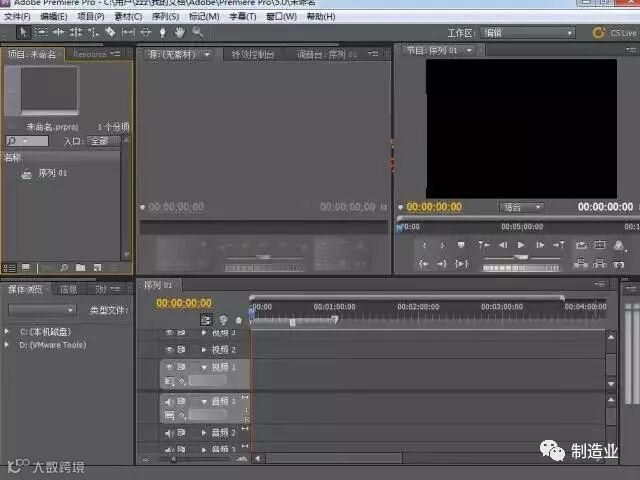Viewport: 640px width, 480px height.
Task: Toggle visibility eye of 视频 3 track
Action: [170, 333]
